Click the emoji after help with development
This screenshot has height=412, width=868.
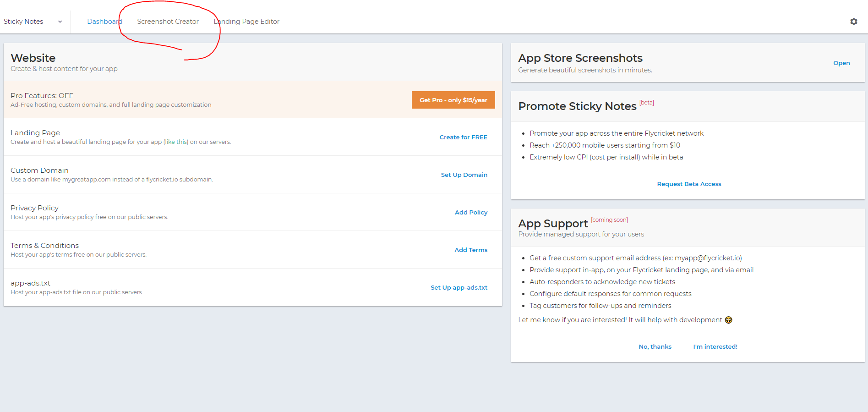click(x=728, y=320)
